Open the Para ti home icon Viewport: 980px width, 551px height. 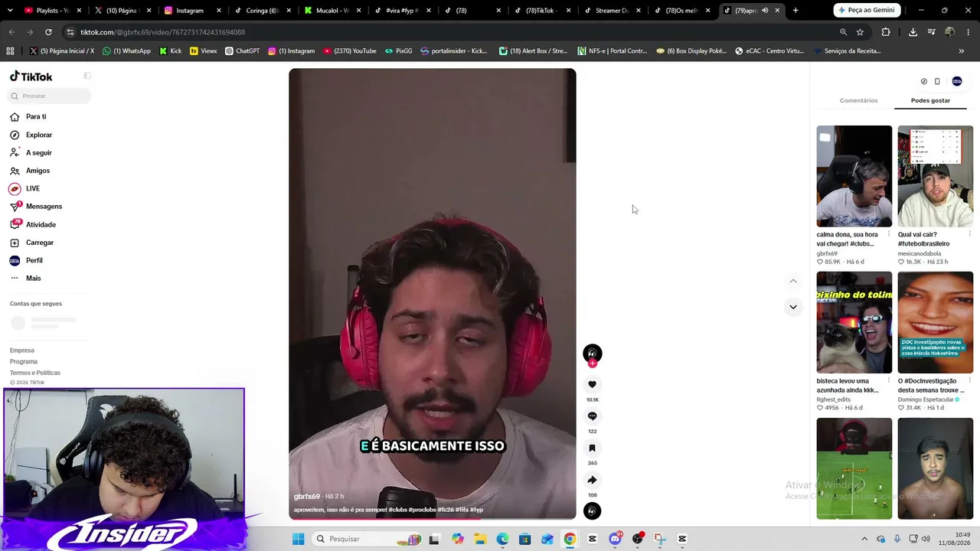[x=15, y=116]
